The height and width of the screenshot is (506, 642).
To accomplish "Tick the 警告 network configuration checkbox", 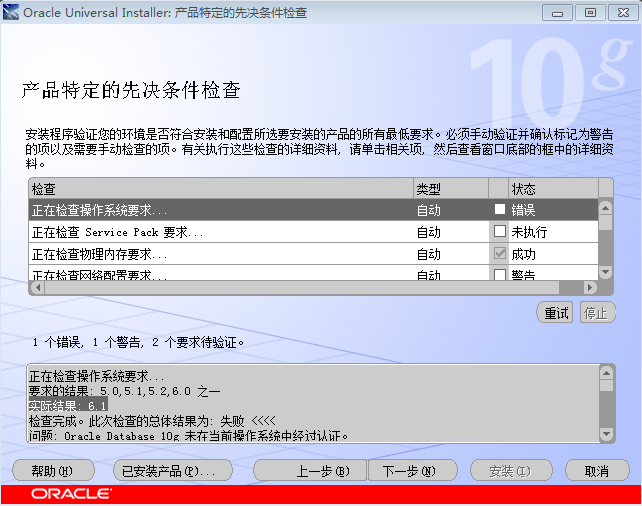I will point(500,274).
